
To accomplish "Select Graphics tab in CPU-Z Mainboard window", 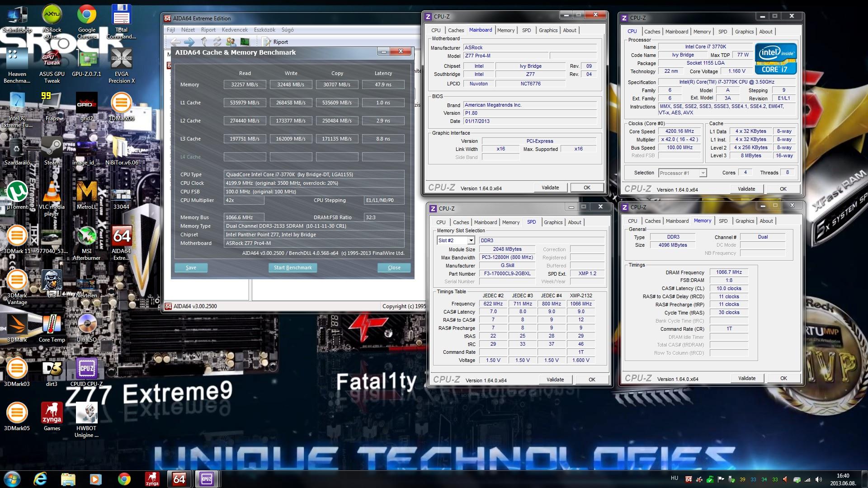I will point(548,30).
